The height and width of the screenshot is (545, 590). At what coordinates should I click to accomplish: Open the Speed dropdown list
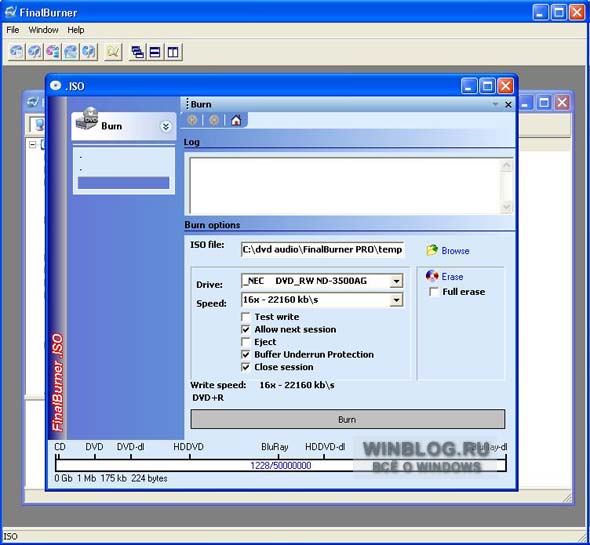[x=396, y=300]
